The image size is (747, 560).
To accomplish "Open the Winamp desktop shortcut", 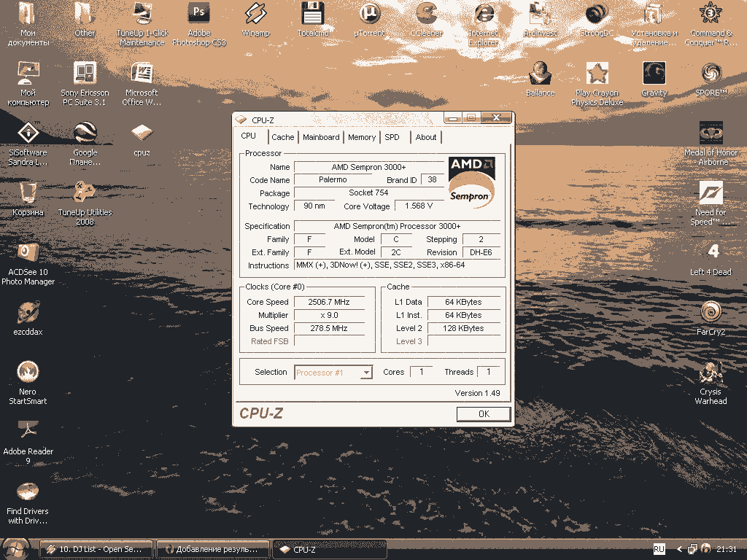I will pos(255,15).
